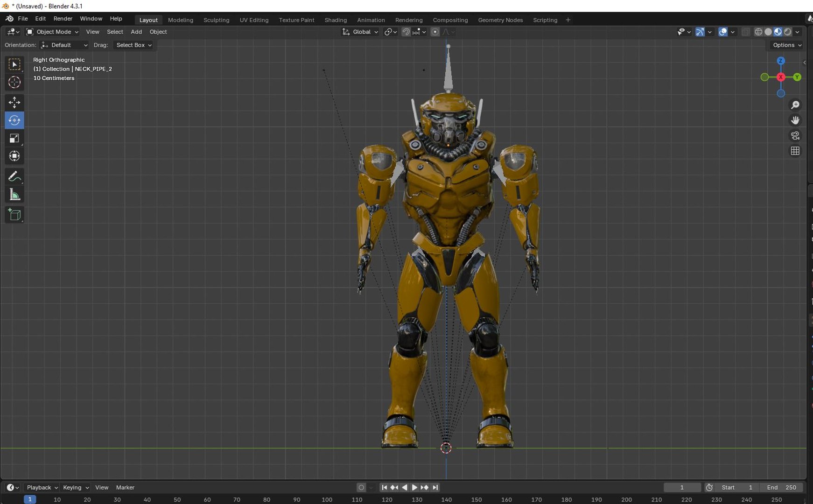The height and width of the screenshot is (504, 813).
Task: Toggle viewport overlays
Action: (x=723, y=32)
